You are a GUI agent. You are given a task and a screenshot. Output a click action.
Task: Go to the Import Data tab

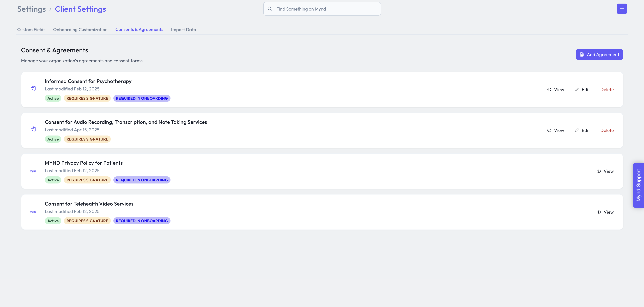(183, 30)
